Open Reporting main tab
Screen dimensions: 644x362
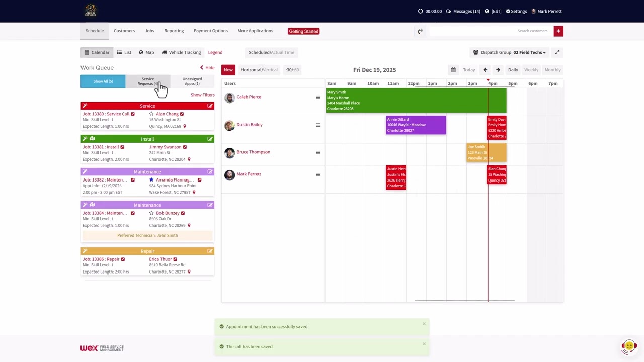(x=174, y=31)
